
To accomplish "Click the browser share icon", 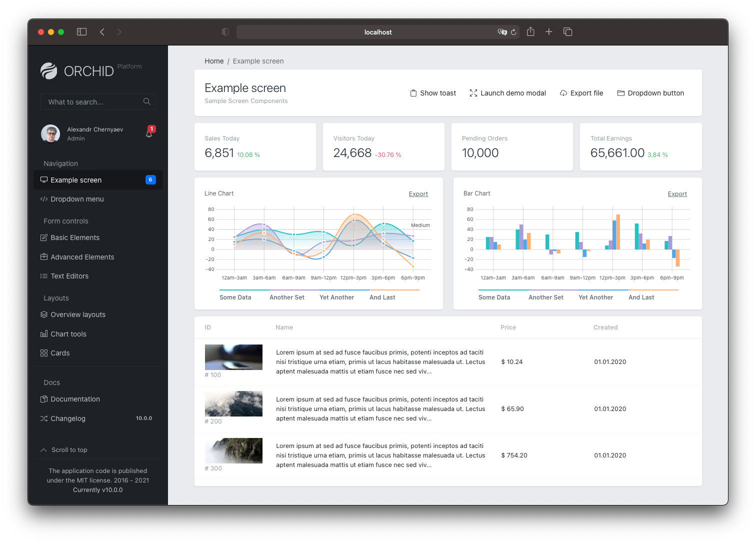I will pos(530,31).
